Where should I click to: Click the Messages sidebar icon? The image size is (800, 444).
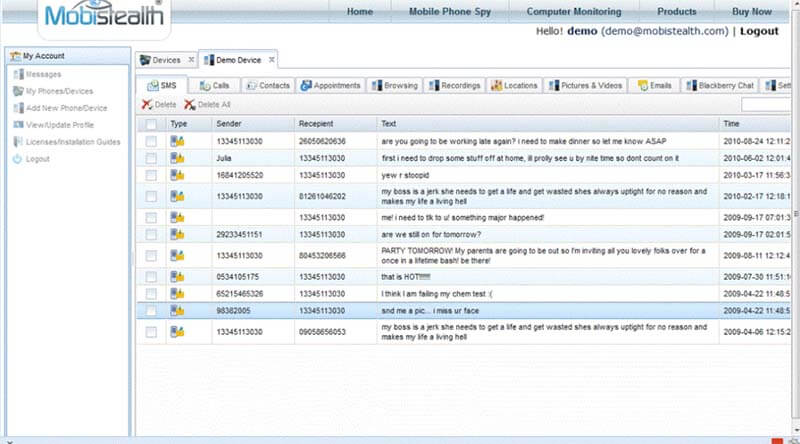pyautogui.click(x=18, y=75)
